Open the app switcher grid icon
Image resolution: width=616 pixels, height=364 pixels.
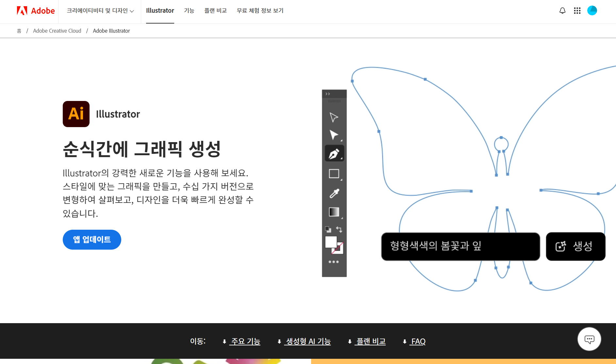tap(577, 11)
